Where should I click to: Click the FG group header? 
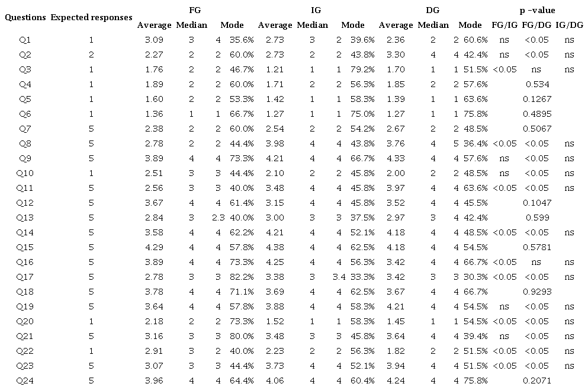(196, 10)
